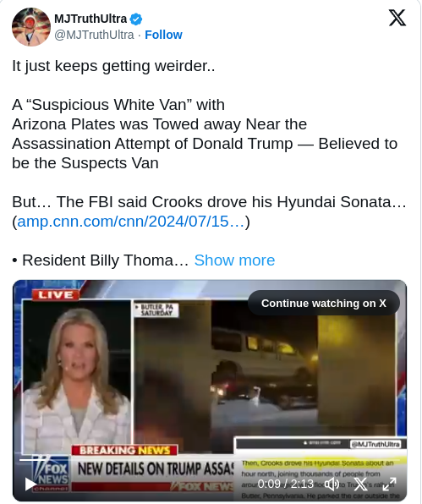This screenshot has width=422, height=504.
Task: Click the X icon in video controls
Action: pos(360,484)
